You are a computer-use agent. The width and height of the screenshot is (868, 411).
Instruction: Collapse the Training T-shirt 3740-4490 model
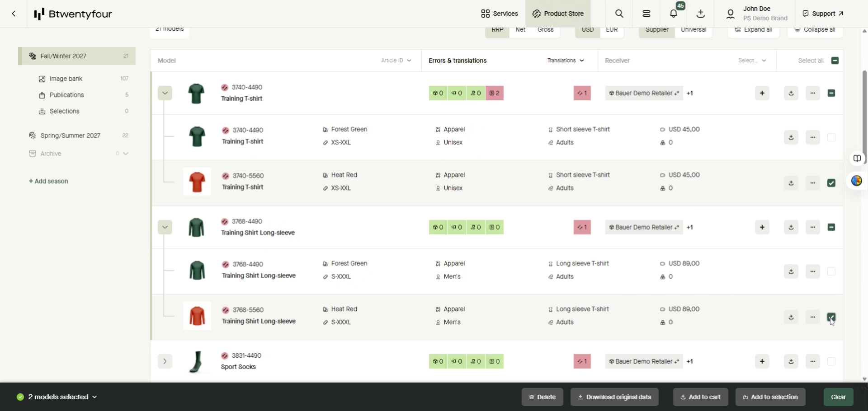pos(165,93)
